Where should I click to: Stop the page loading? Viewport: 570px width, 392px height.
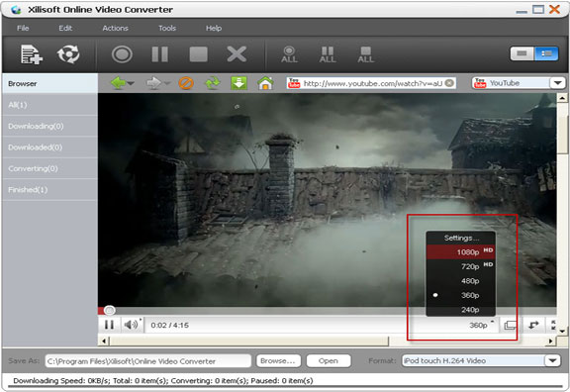pyautogui.click(x=186, y=83)
